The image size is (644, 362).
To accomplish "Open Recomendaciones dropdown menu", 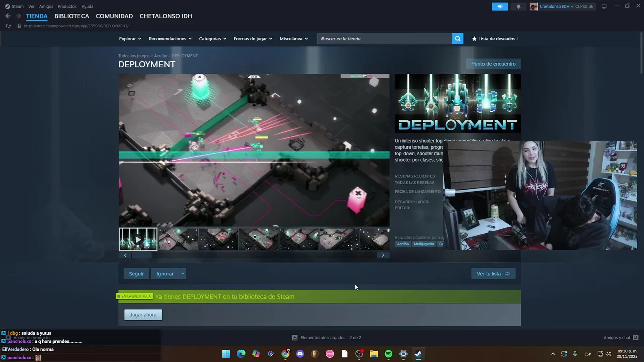I will point(170,39).
